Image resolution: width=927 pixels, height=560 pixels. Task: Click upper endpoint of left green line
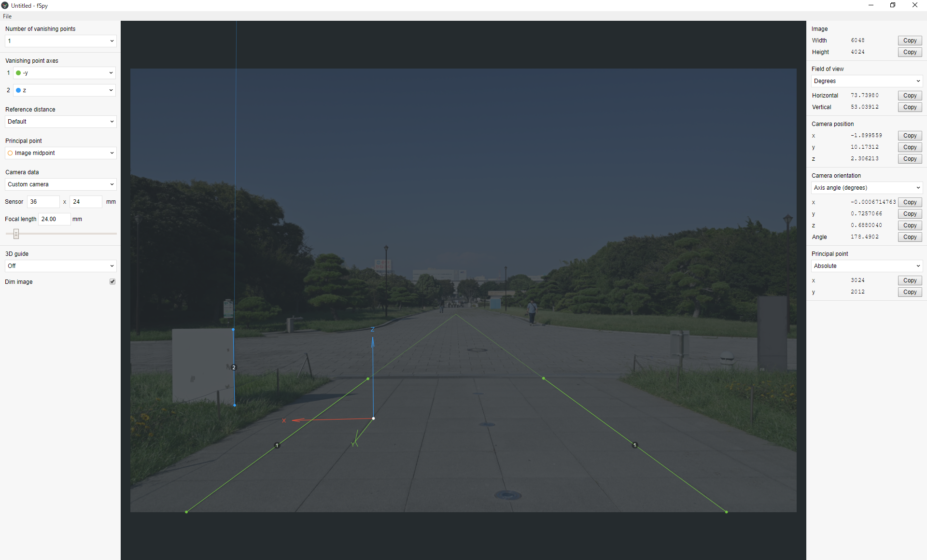[x=368, y=379]
